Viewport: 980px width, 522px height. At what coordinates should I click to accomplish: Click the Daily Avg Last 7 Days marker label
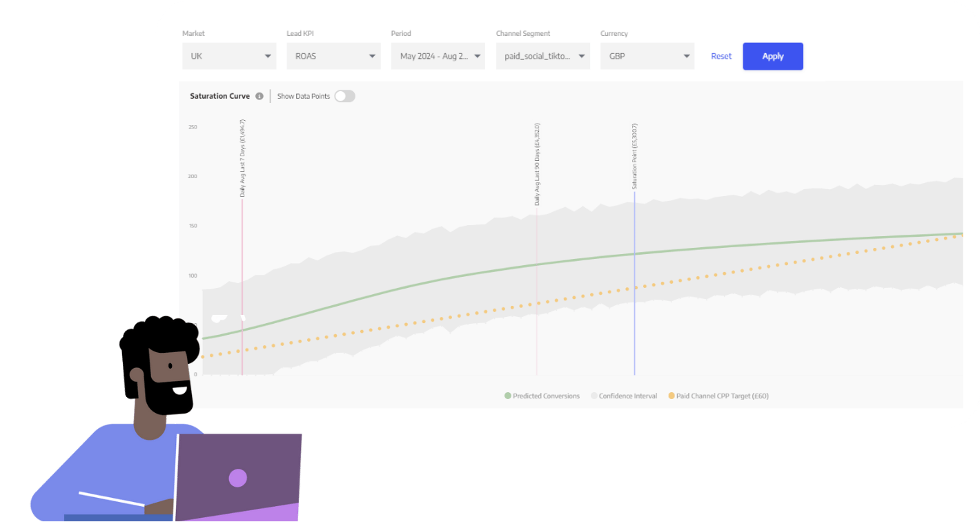tap(242, 158)
